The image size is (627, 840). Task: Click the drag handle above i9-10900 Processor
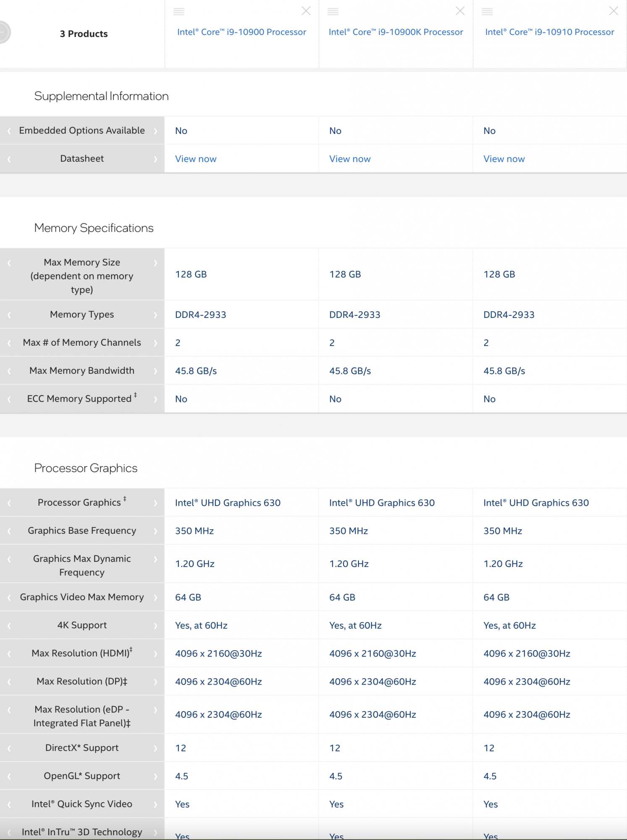179,12
